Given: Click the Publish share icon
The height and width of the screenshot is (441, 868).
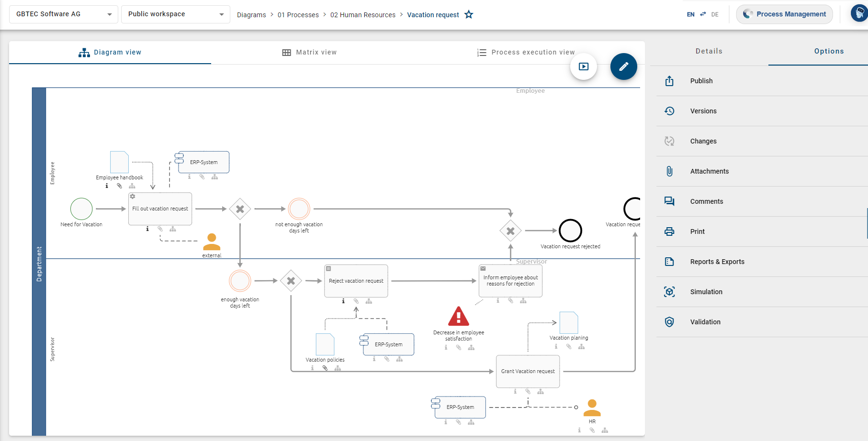Looking at the screenshot, I should click(669, 81).
